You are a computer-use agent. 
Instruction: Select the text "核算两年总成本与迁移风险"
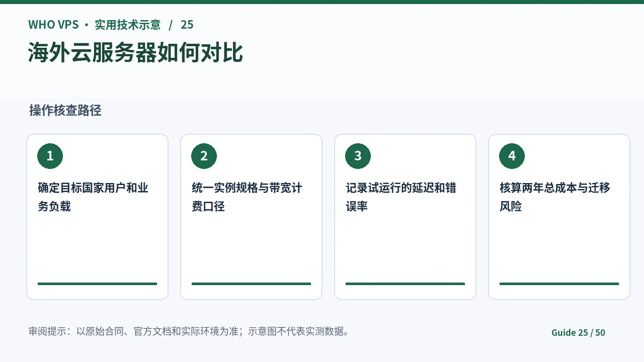pyautogui.click(x=555, y=197)
